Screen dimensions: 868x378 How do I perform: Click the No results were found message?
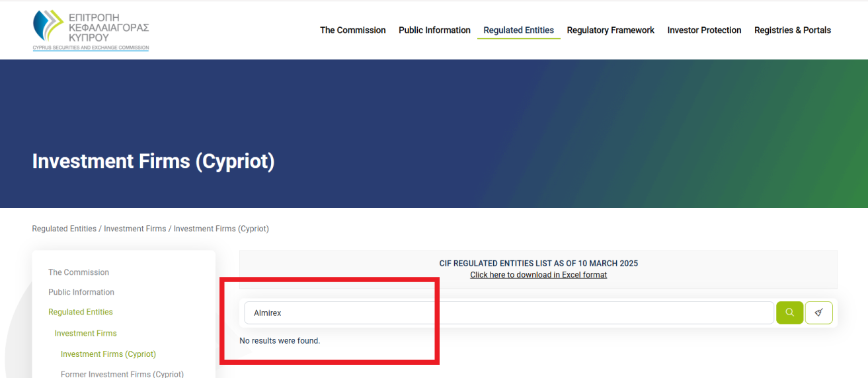click(280, 341)
